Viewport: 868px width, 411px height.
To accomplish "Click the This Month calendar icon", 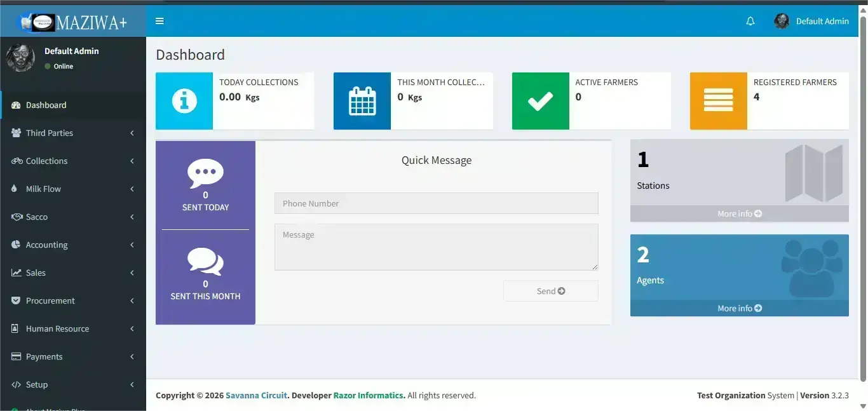I will click(362, 101).
